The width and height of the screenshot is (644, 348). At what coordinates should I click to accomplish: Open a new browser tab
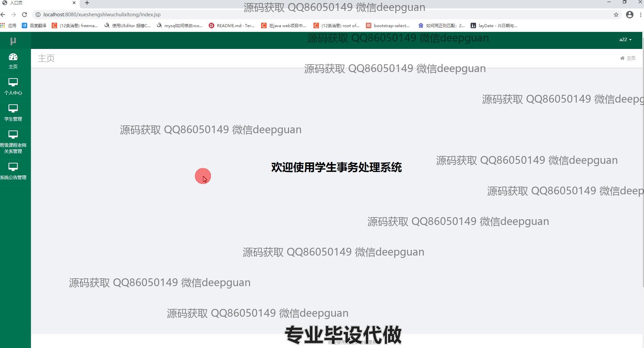point(87,3)
